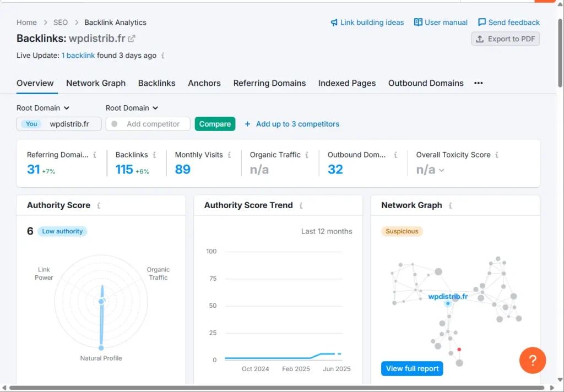Image resolution: width=564 pixels, height=392 pixels.
Task: Go to SEO breadcrumb
Action: [61, 22]
